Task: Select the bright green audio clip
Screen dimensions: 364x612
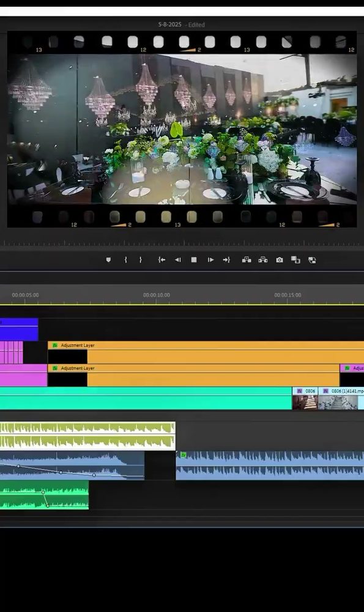Action: (x=44, y=495)
